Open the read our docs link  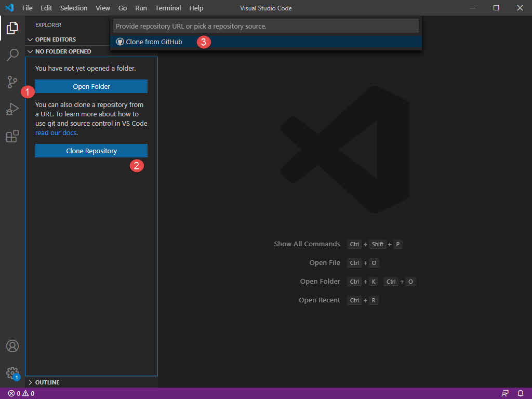click(x=56, y=132)
